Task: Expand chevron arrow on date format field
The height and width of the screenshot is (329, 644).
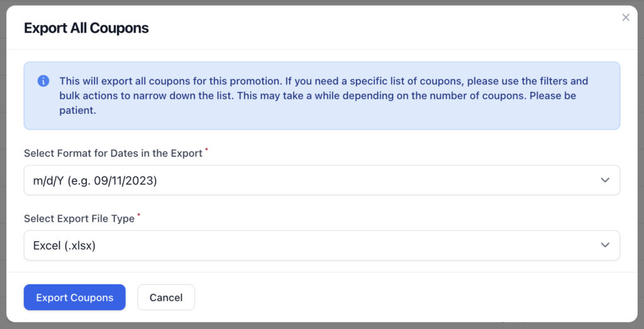Action: click(x=605, y=180)
